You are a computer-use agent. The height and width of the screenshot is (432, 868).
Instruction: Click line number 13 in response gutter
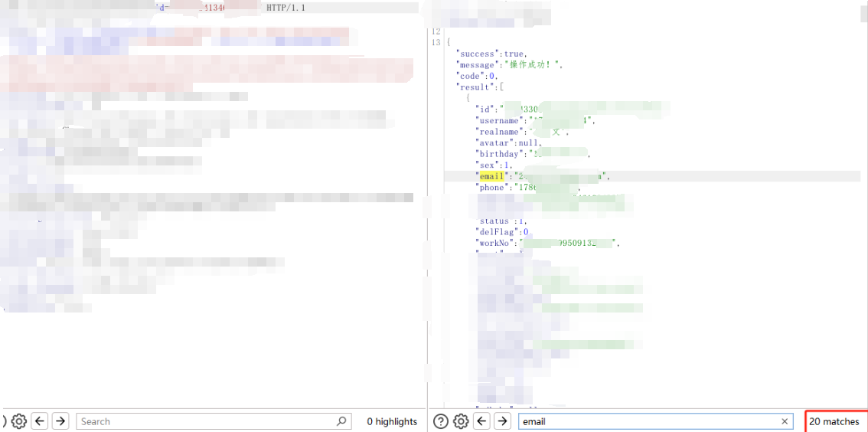tap(436, 42)
